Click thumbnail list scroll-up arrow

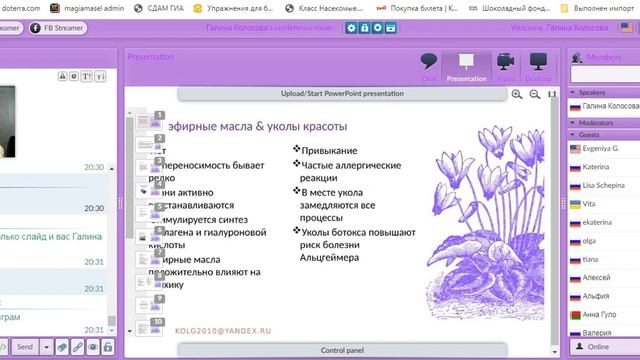pos(130,113)
